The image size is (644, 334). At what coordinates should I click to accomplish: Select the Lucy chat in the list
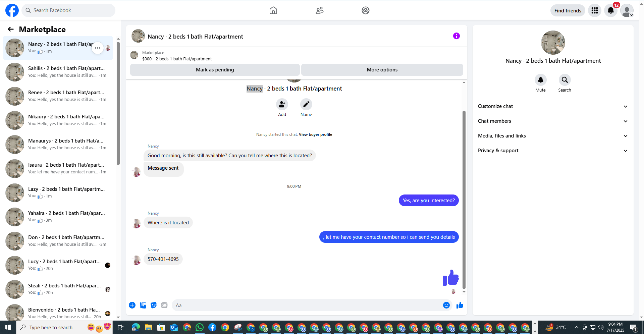click(58, 265)
